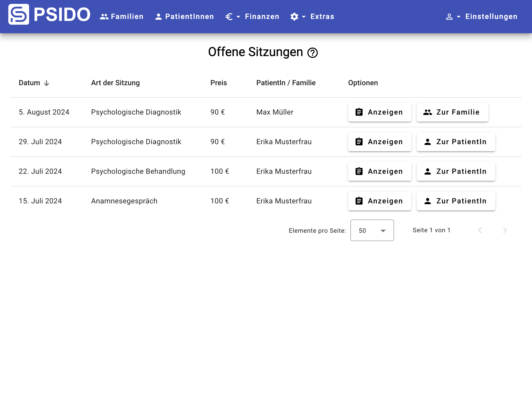The height and width of the screenshot is (399, 532).
Task: Click Erika Musterfrau in the 29. Juli row
Action: pyautogui.click(x=284, y=142)
